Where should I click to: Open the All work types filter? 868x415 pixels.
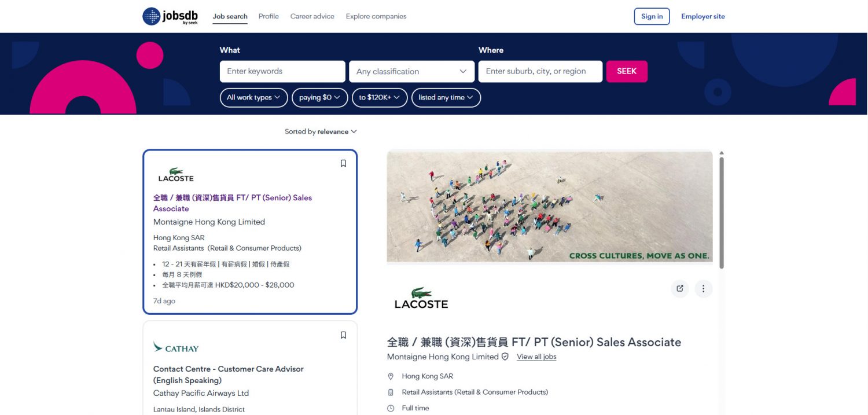[253, 97]
